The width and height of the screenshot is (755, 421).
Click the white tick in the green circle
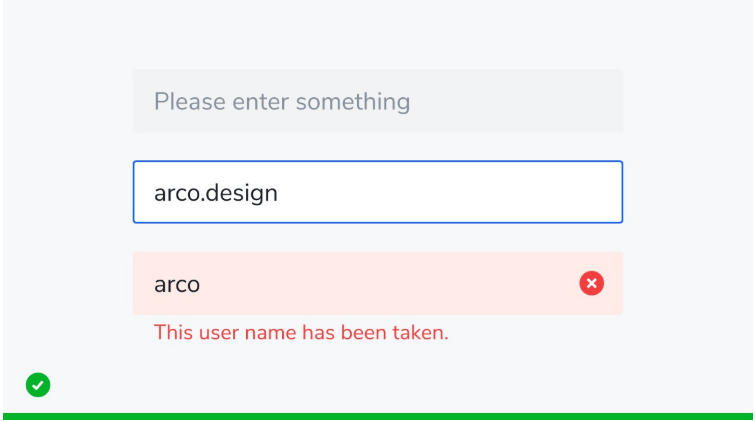pyautogui.click(x=38, y=384)
